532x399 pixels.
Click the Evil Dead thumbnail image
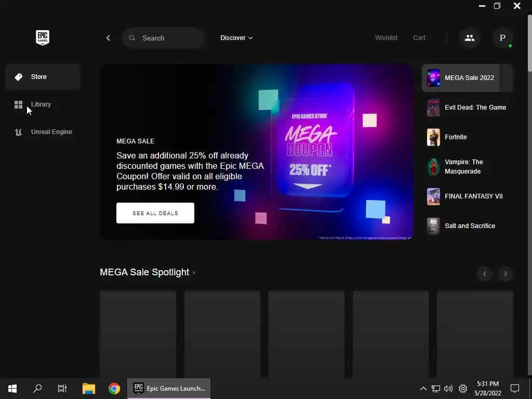(x=433, y=108)
